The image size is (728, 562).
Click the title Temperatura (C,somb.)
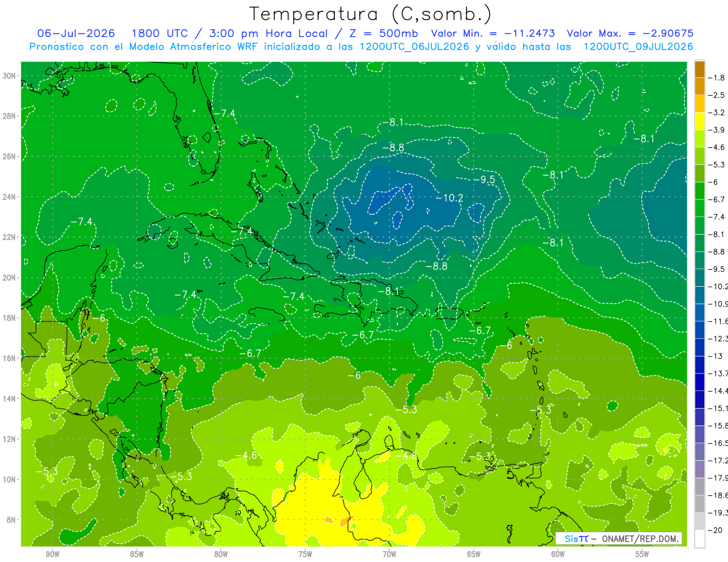pos(370,15)
